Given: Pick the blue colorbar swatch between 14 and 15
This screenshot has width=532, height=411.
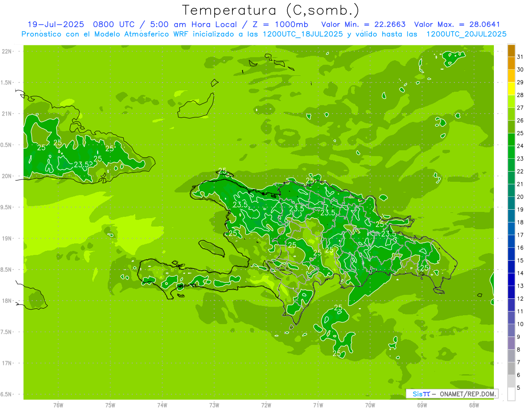Looking at the screenshot, I should point(511,267).
